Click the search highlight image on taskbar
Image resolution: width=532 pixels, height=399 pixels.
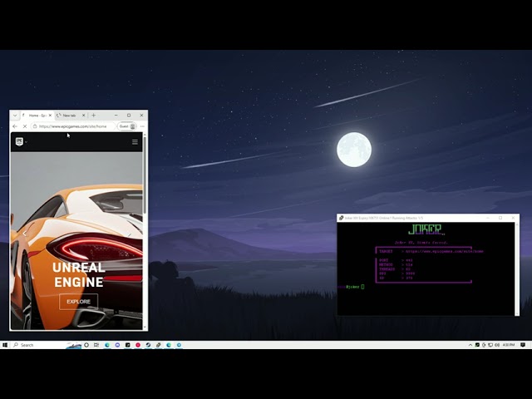(73, 345)
